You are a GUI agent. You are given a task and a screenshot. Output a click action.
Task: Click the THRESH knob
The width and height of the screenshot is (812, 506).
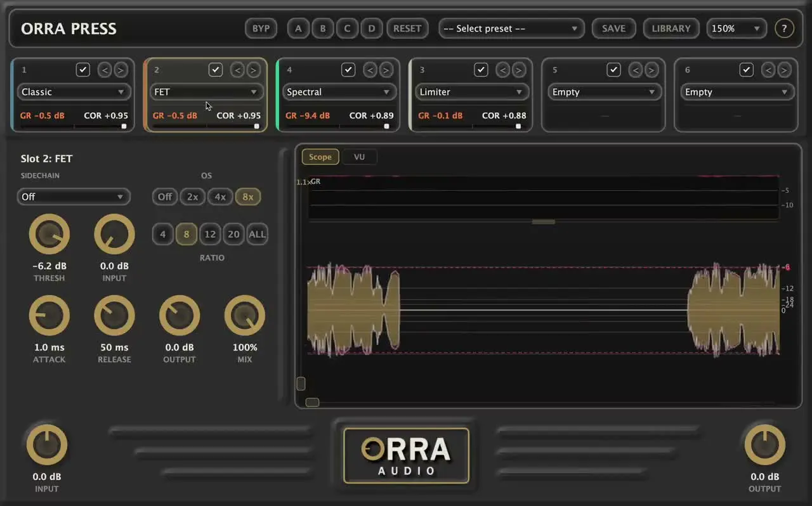(49, 234)
